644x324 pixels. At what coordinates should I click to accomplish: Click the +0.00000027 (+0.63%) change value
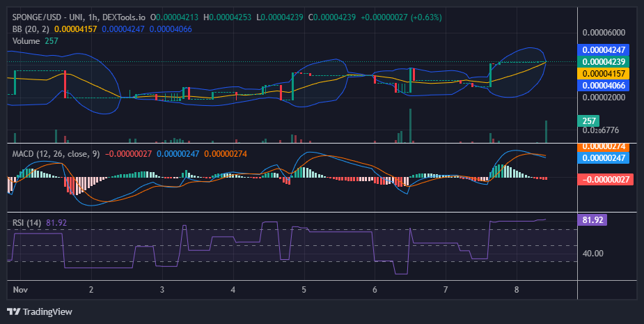(401, 17)
